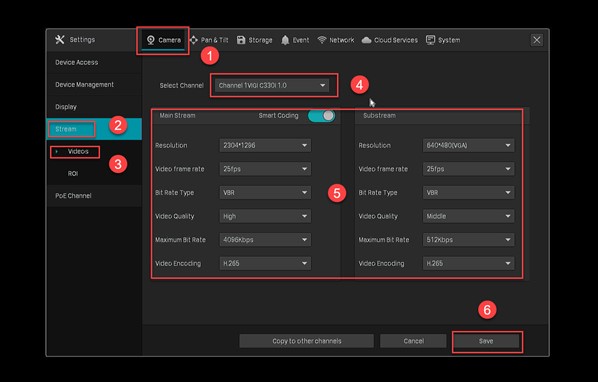Open Substream Resolution dropdown
Viewport: 598px width, 382px height.
point(468,145)
